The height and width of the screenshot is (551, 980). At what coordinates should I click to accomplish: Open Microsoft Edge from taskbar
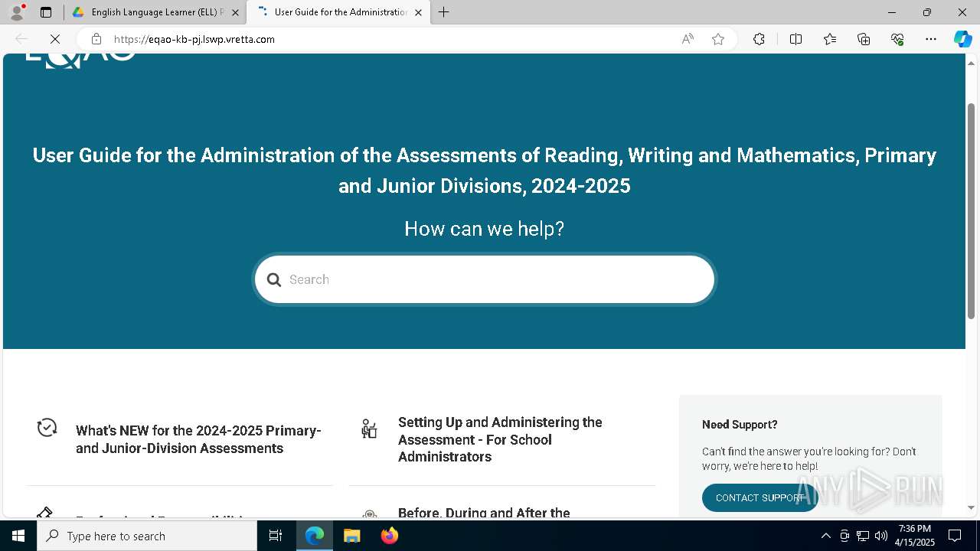(315, 536)
